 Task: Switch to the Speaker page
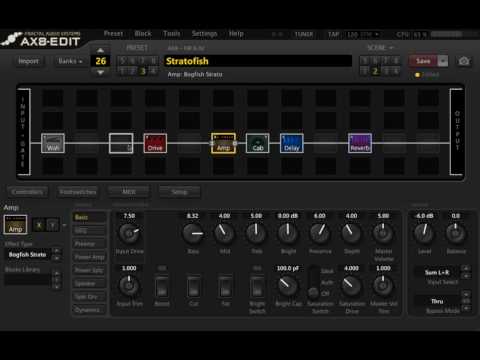[89, 284]
